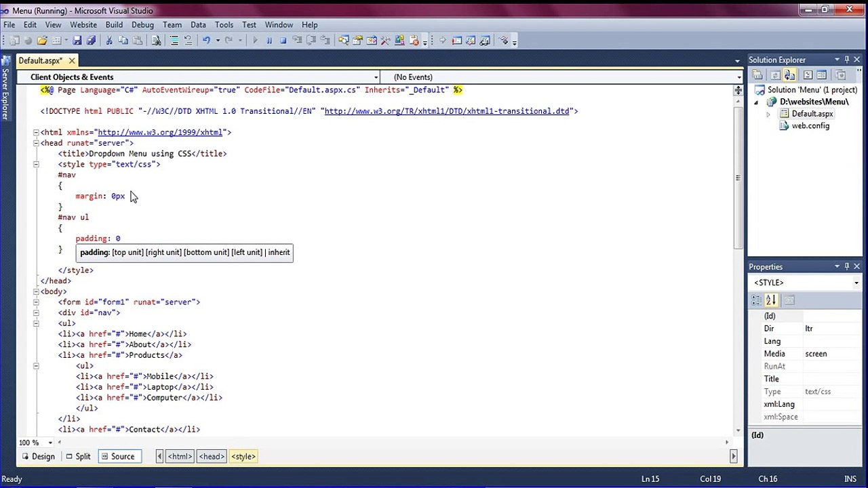Screen dimensions: 868x488
Task: Save Default.aspx using the Save icon
Action: 77,41
